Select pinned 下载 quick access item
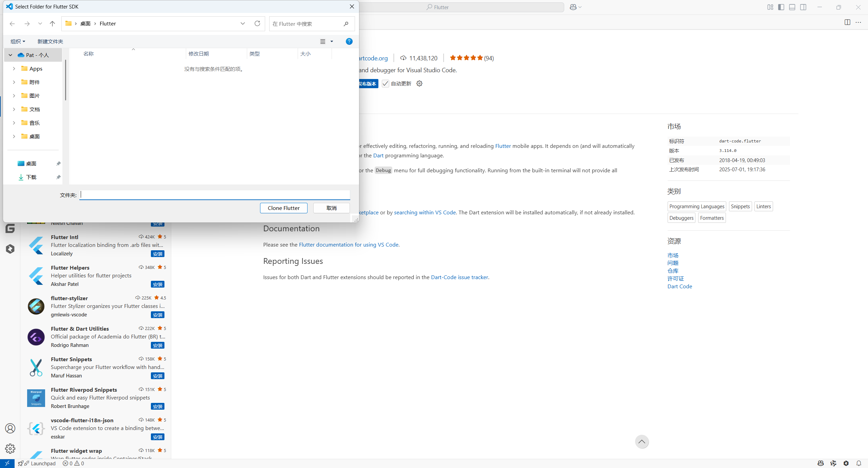The width and height of the screenshot is (868, 468). [x=31, y=177]
